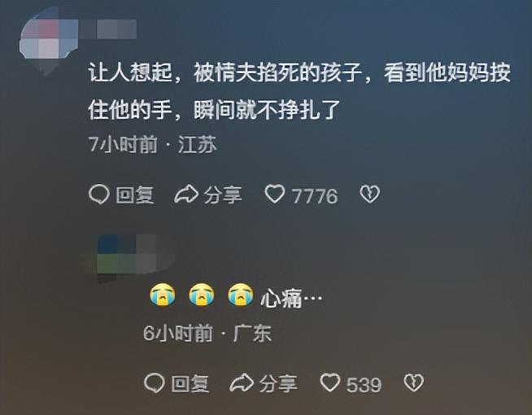Tap reply bubble icon on first comment
The image size is (532, 415).
pyautogui.click(x=98, y=194)
